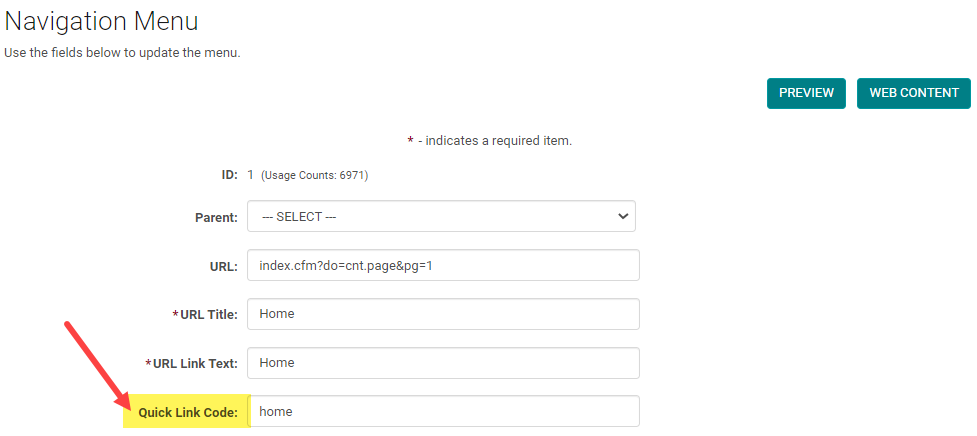
Task: Focus the URL Title input field
Action: click(442, 314)
